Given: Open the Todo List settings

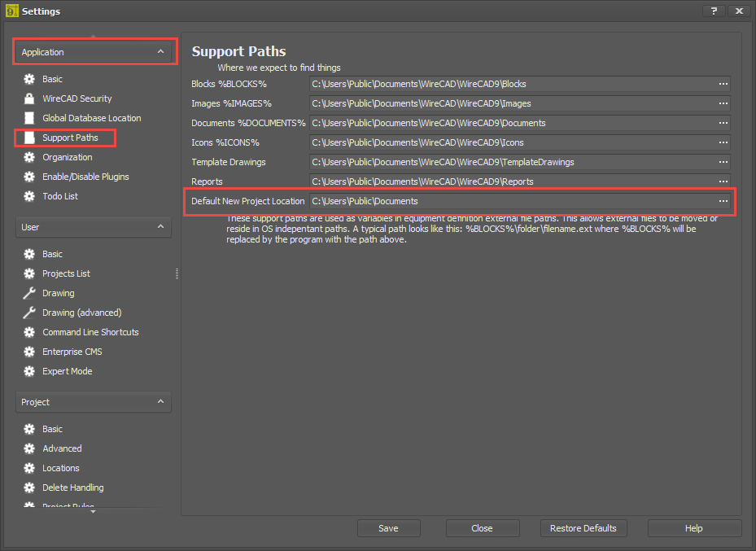Looking at the screenshot, I should tap(60, 196).
